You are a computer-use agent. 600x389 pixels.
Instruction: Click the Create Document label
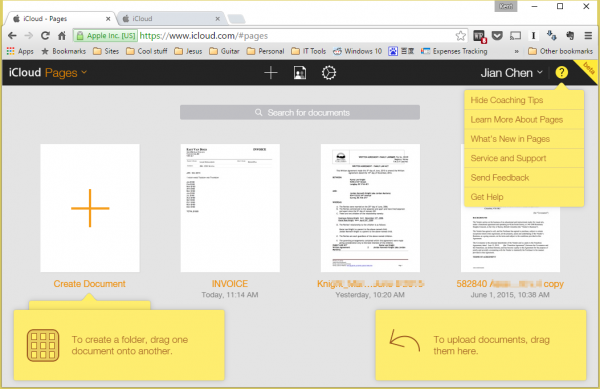pos(90,284)
